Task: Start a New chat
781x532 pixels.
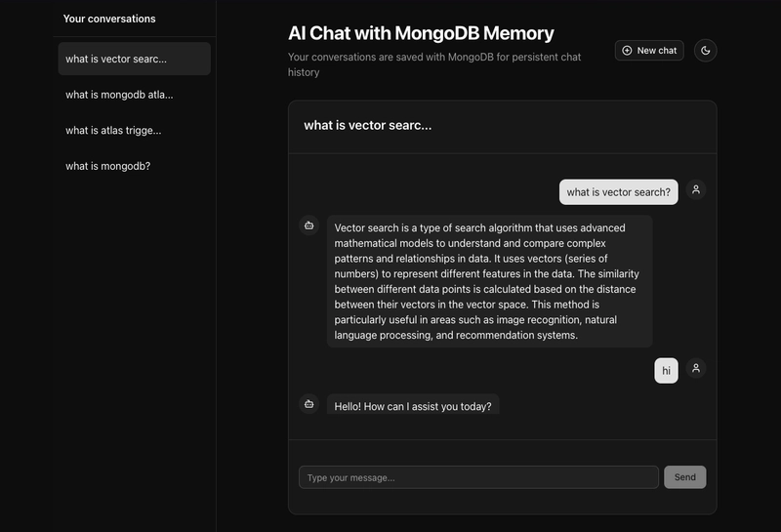Action: (x=649, y=51)
